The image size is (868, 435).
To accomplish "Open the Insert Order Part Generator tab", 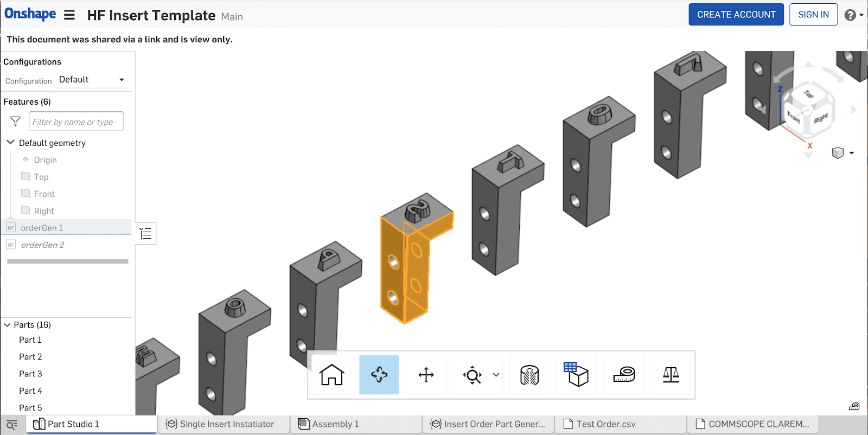I will (x=488, y=424).
